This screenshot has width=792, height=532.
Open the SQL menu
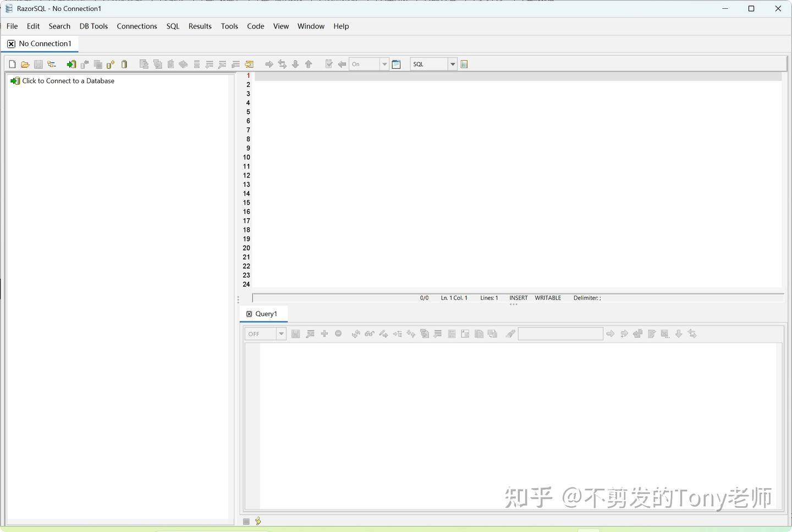pyautogui.click(x=173, y=26)
